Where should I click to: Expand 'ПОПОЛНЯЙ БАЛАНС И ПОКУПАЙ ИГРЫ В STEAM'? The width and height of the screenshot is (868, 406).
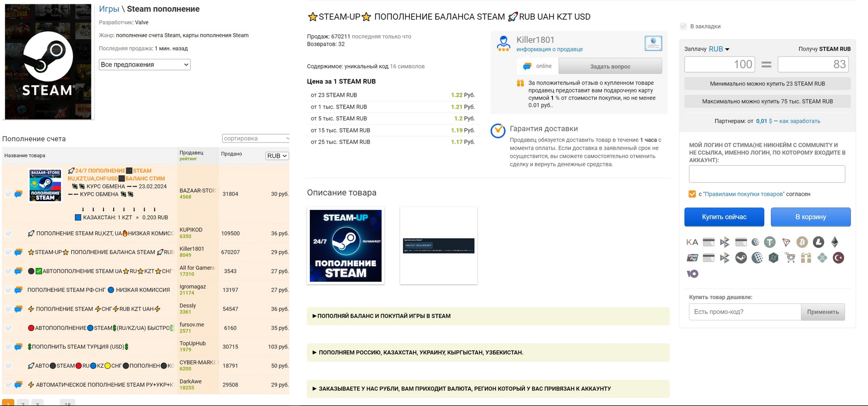(488, 316)
